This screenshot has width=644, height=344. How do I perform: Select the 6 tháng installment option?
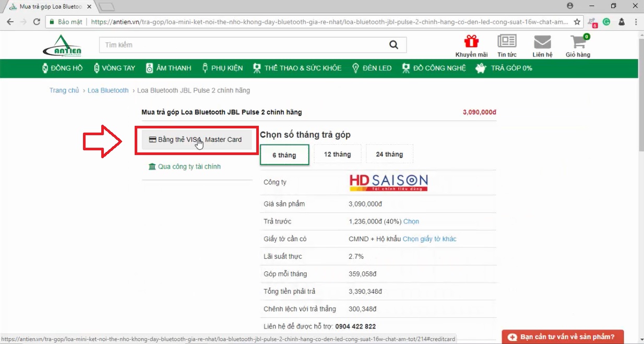[284, 155]
